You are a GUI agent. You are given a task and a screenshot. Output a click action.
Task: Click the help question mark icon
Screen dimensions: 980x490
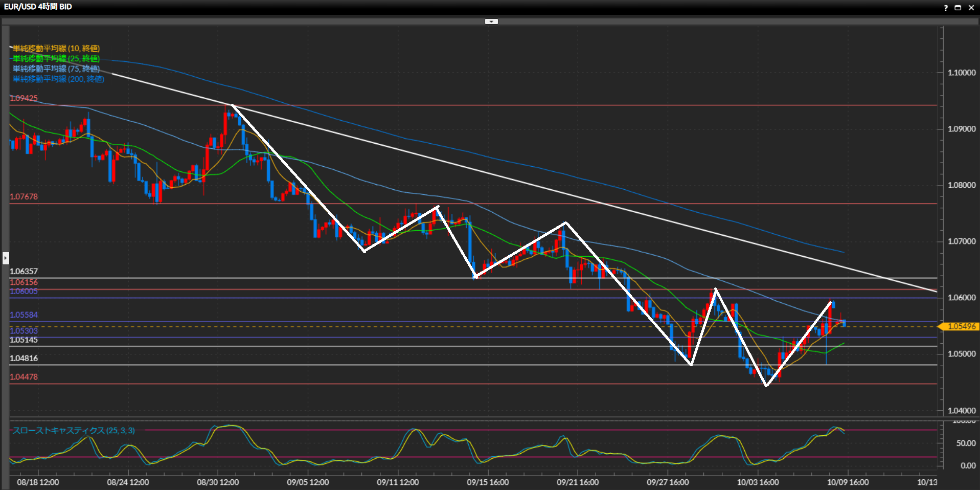coord(946,8)
